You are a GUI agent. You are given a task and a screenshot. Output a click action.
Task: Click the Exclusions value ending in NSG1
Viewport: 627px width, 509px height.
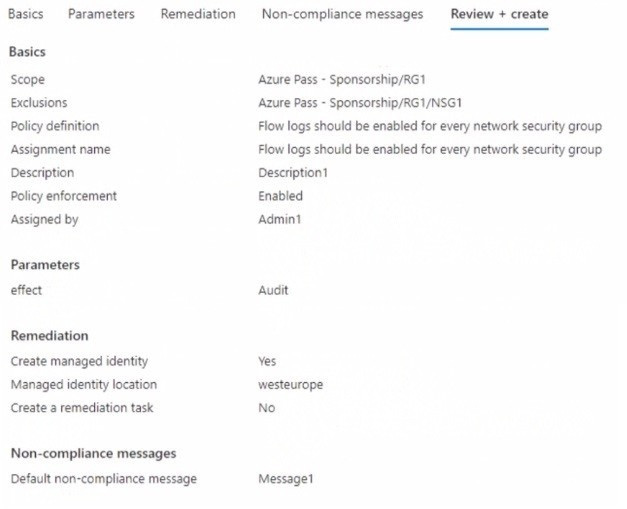pos(360,103)
